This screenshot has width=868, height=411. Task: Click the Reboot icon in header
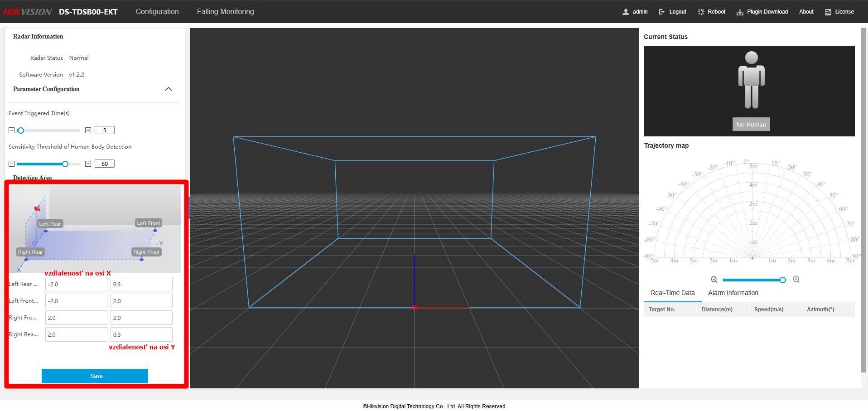701,12
